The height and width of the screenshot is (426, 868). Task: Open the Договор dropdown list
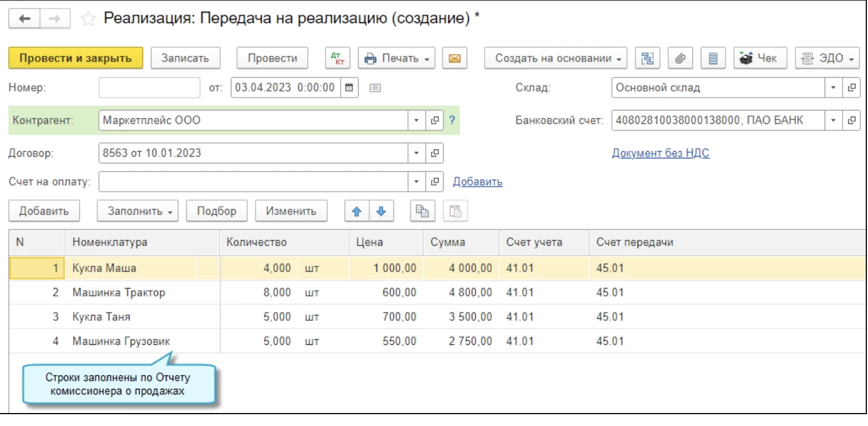click(x=417, y=153)
